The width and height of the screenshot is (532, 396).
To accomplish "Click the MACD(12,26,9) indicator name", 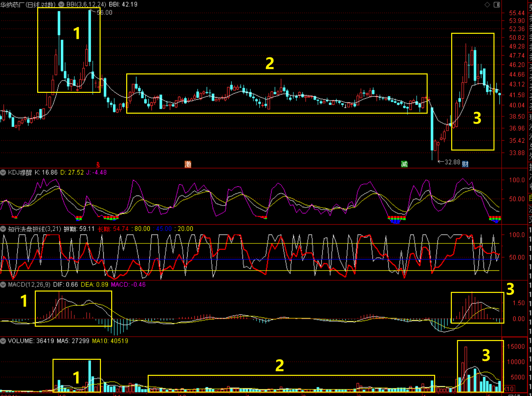I will point(29,284).
